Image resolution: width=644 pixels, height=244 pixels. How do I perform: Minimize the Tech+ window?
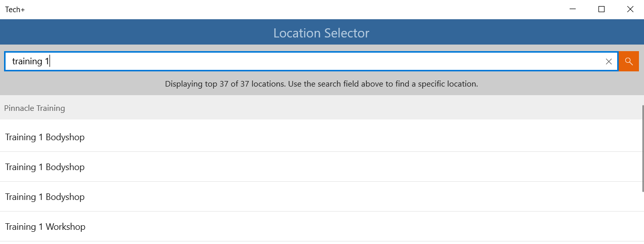tap(573, 9)
